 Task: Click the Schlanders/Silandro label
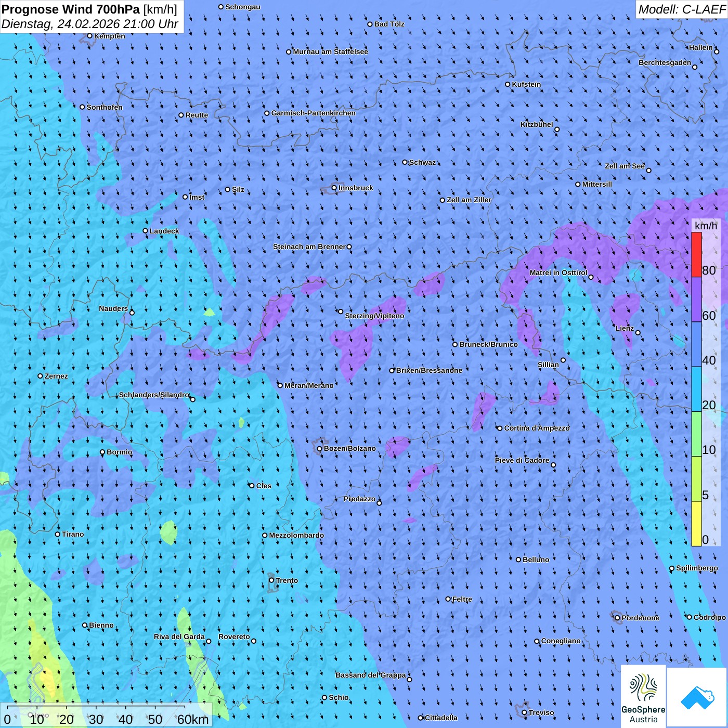154,395
